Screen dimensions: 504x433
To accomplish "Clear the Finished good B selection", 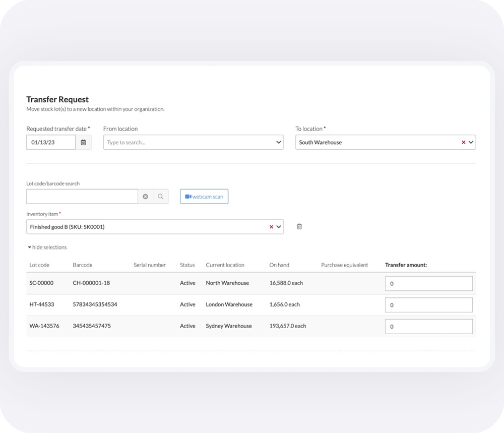I will tap(271, 227).
